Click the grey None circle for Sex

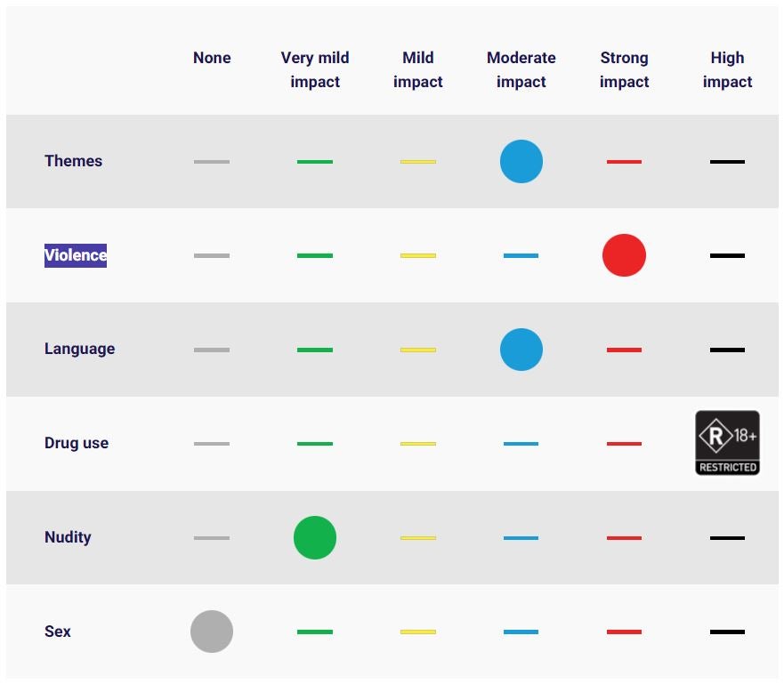point(212,632)
